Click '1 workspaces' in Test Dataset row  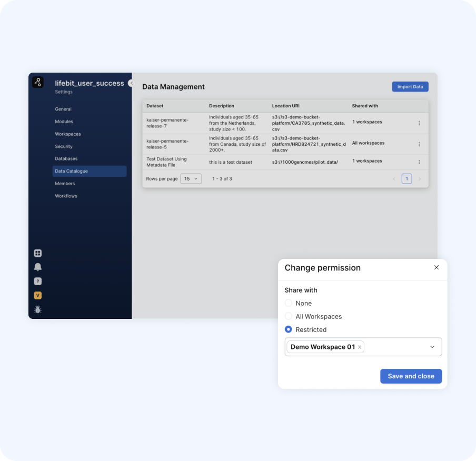coord(367,161)
